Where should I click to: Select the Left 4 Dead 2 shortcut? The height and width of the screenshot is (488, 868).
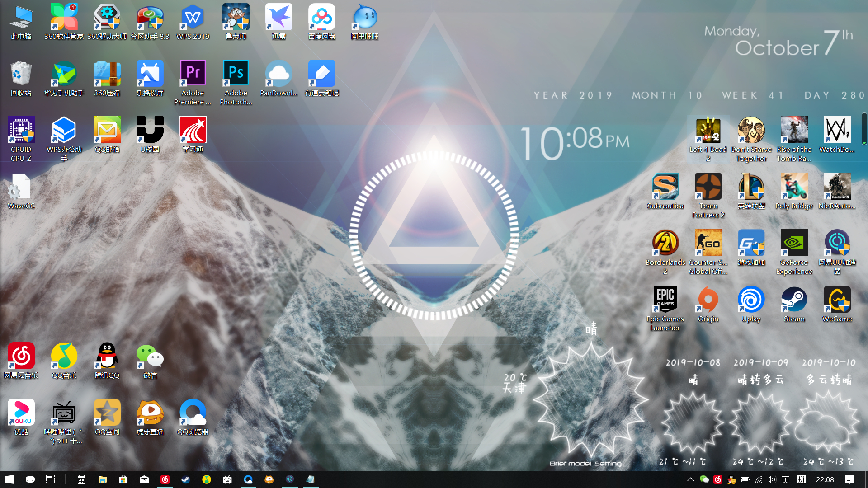tap(708, 131)
